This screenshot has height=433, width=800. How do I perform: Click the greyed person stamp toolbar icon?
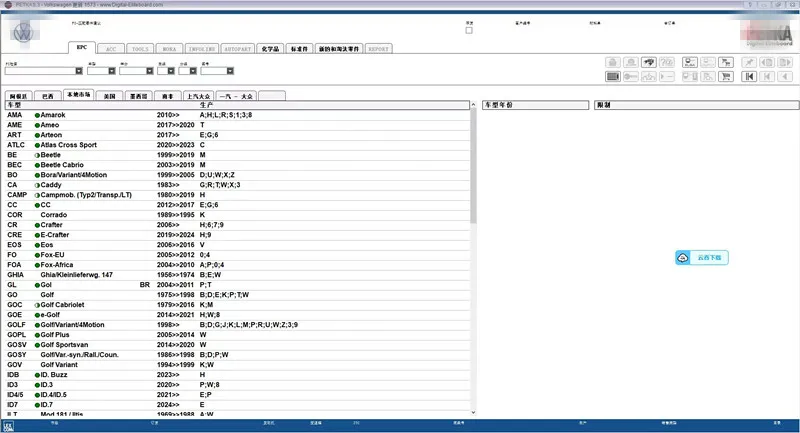point(631,62)
